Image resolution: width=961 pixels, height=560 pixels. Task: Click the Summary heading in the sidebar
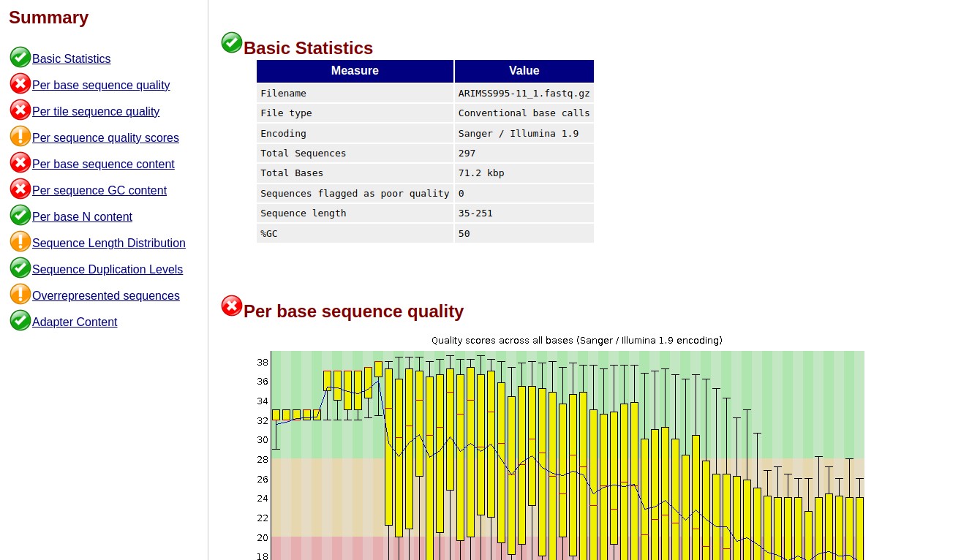(48, 17)
